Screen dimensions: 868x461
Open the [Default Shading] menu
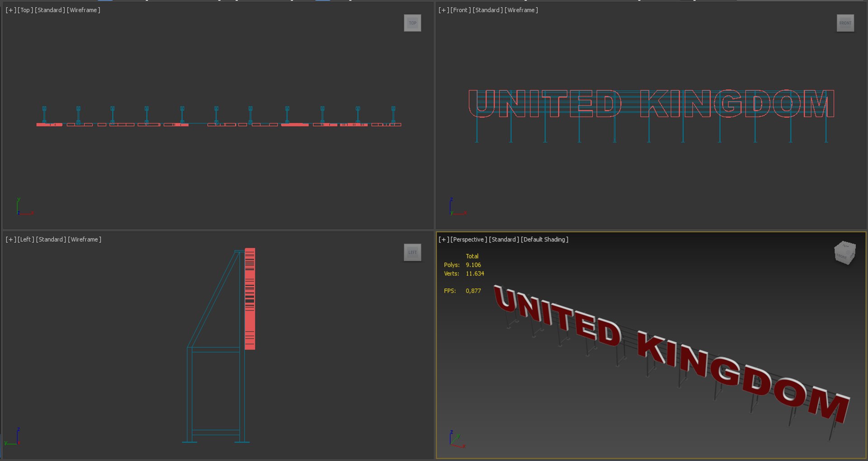point(545,240)
